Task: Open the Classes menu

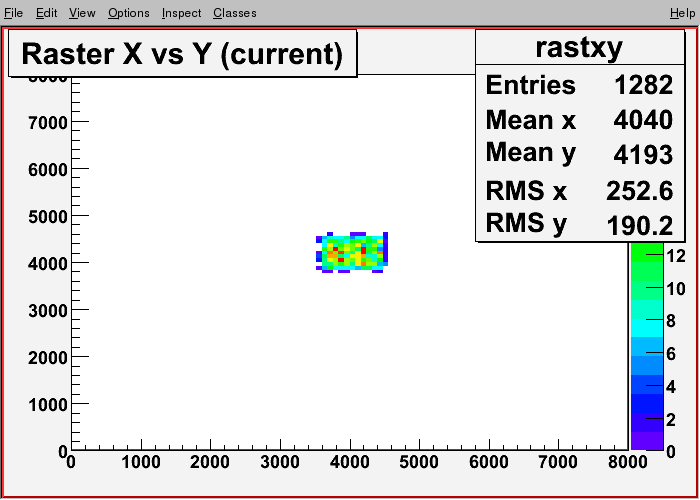Action: 235,13
